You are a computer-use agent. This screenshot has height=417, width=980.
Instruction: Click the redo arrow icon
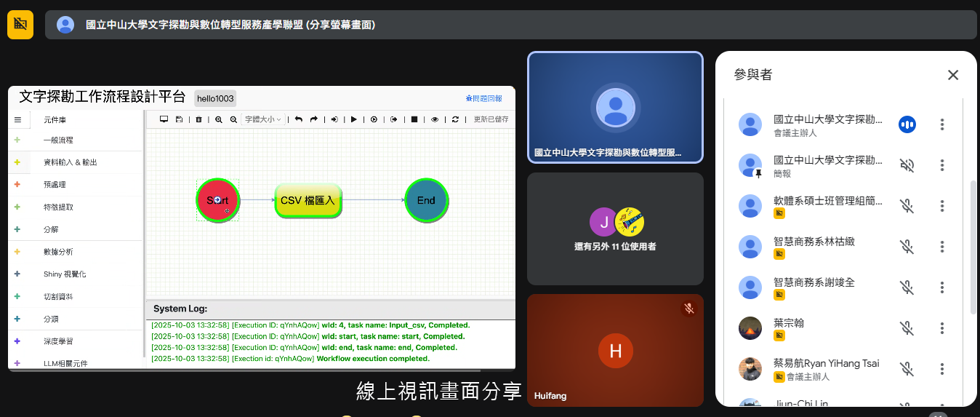pyautogui.click(x=314, y=119)
